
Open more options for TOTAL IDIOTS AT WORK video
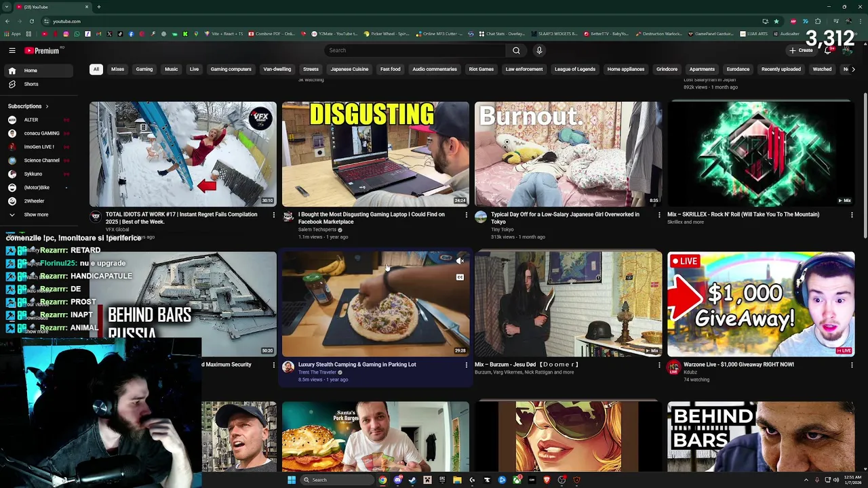pyautogui.click(x=273, y=215)
